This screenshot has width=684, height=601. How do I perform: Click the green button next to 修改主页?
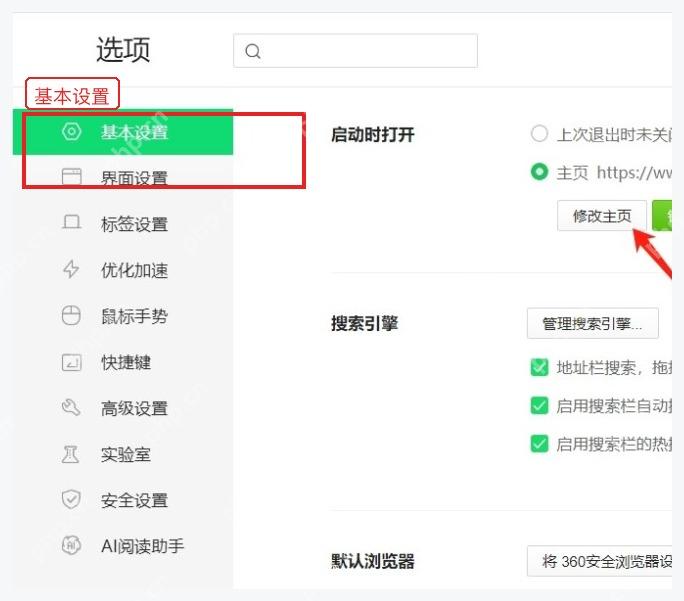[662, 215]
